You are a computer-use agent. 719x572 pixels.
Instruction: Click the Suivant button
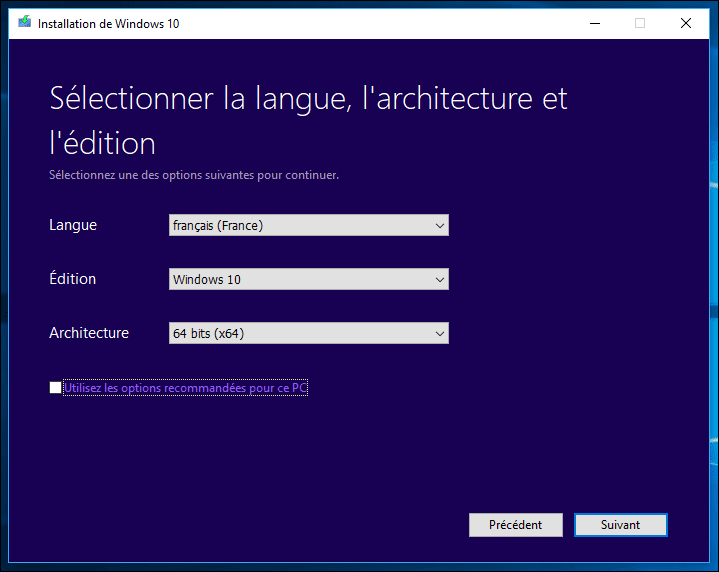click(x=620, y=525)
